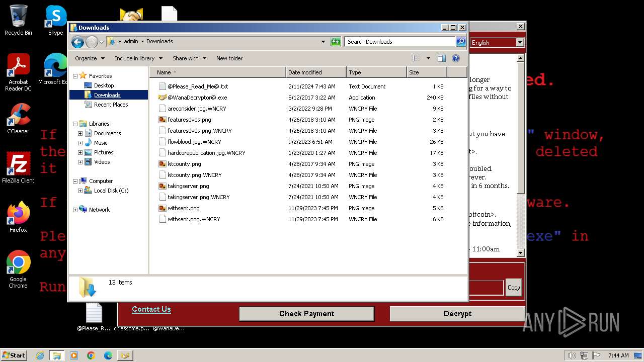644x362 pixels.
Task: Open Explorer help with the question mark icon
Action: [456, 58]
